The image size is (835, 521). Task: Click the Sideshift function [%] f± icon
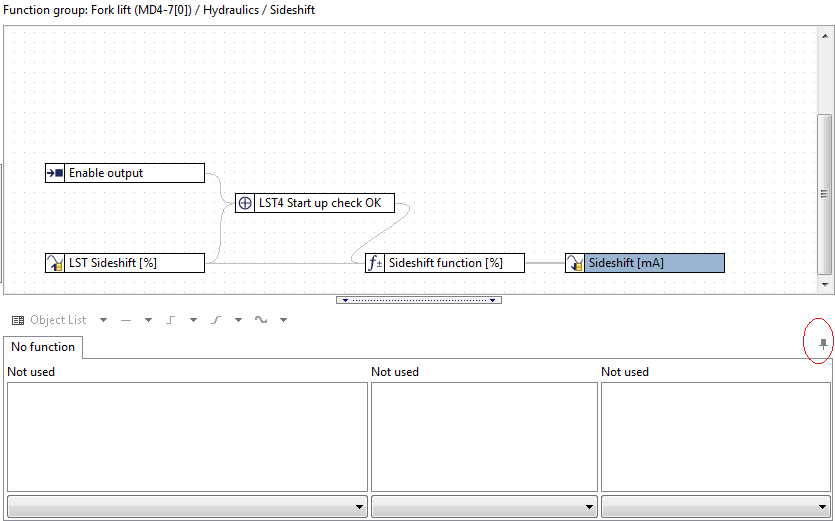point(375,263)
